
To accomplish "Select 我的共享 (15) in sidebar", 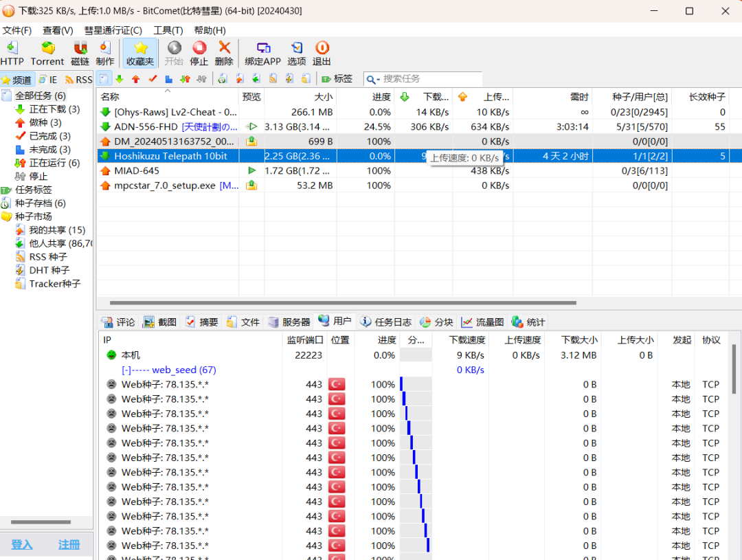I will pos(57,230).
